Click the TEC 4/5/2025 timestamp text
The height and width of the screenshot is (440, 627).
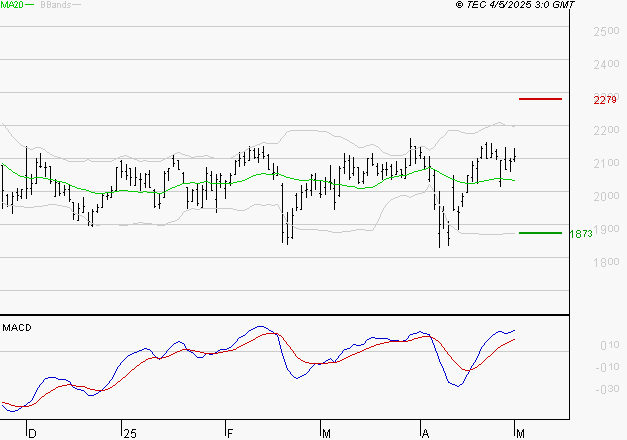515,4
